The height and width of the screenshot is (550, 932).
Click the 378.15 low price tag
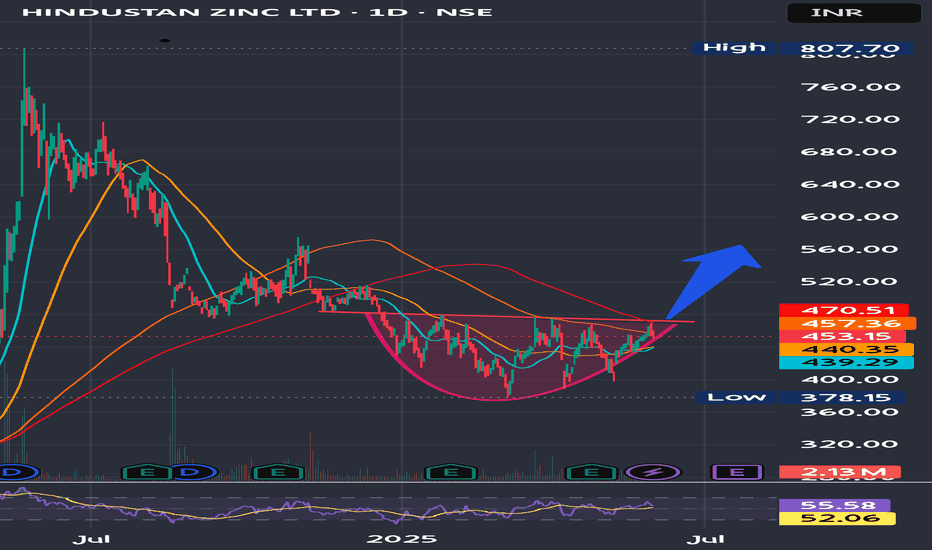[843, 397]
